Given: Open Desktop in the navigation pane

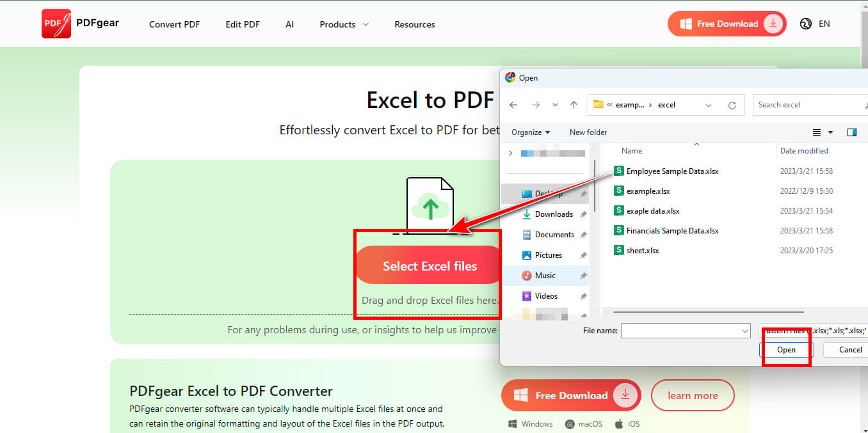Looking at the screenshot, I should [548, 193].
